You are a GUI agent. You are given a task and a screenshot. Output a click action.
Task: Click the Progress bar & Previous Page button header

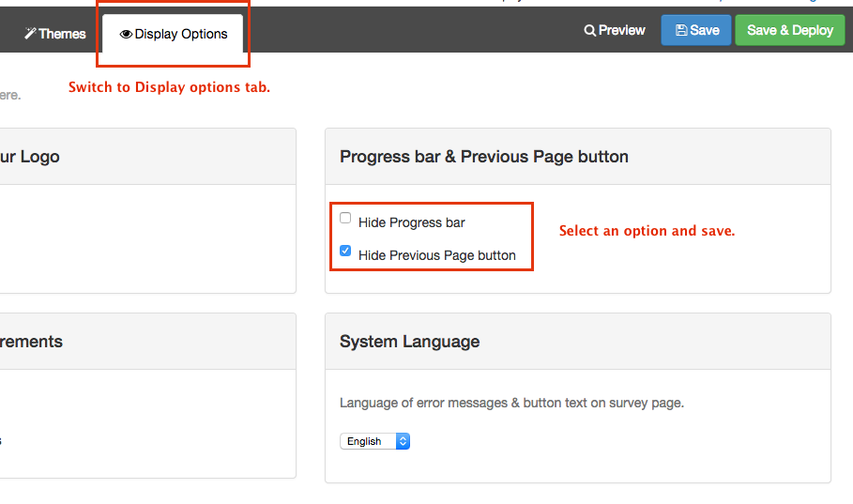(483, 157)
